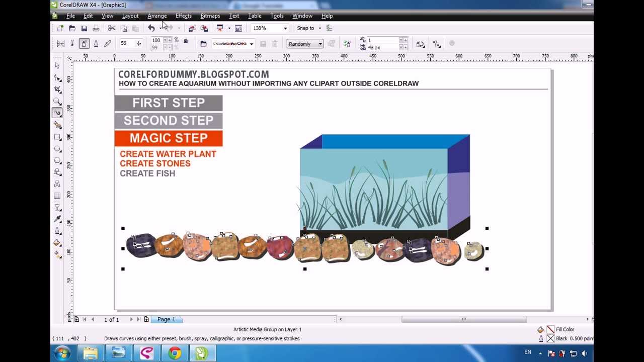Viewport: 644px width, 362px height.
Task: Click the horizontal scrollbar thumb
Action: click(464, 319)
